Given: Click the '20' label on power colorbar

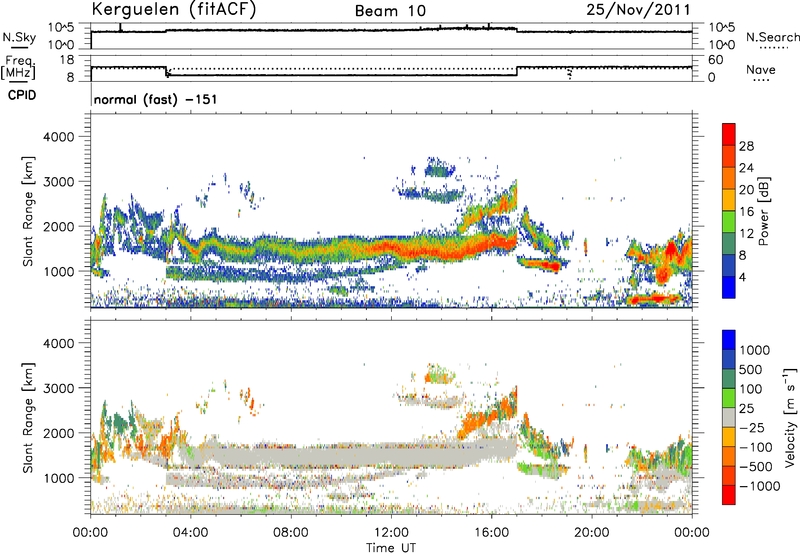Looking at the screenshot, I should [746, 190].
